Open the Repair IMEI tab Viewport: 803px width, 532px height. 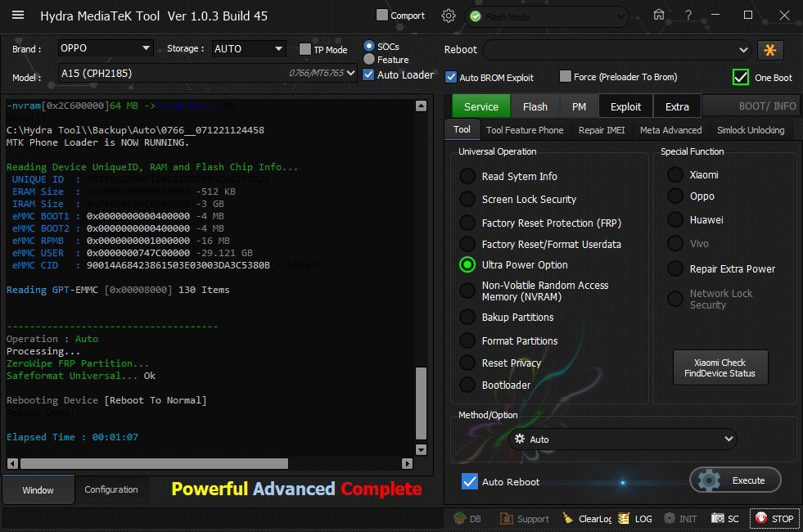click(601, 130)
